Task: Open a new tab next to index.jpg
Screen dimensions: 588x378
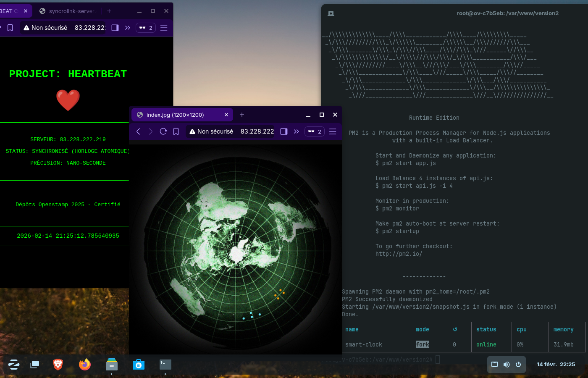Action: tap(242, 115)
